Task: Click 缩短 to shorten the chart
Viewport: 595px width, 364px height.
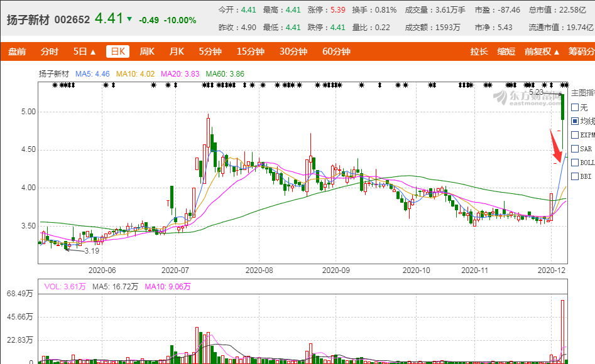Action: pyautogui.click(x=506, y=51)
